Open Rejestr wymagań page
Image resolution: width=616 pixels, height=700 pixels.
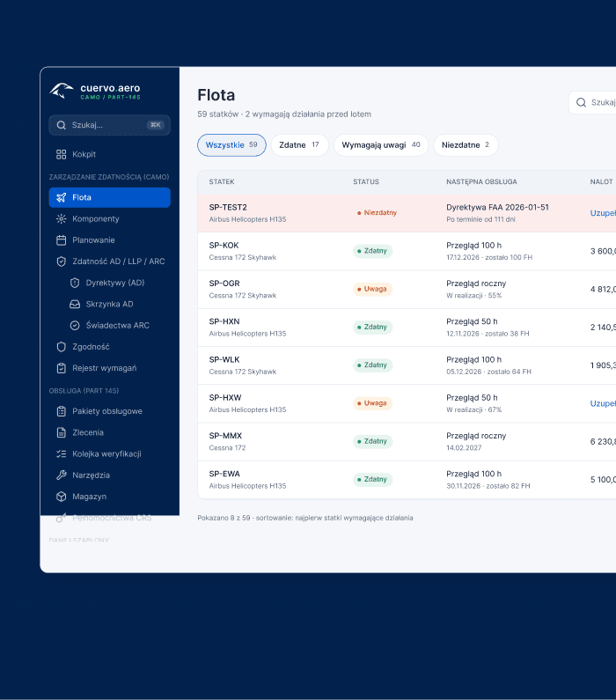[110, 368]
